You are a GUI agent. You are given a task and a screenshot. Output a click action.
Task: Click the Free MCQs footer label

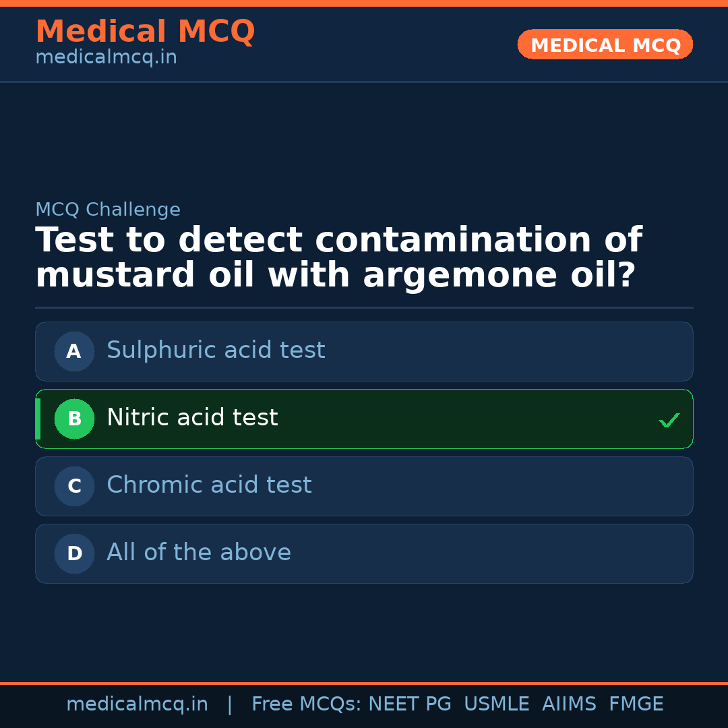307,704
